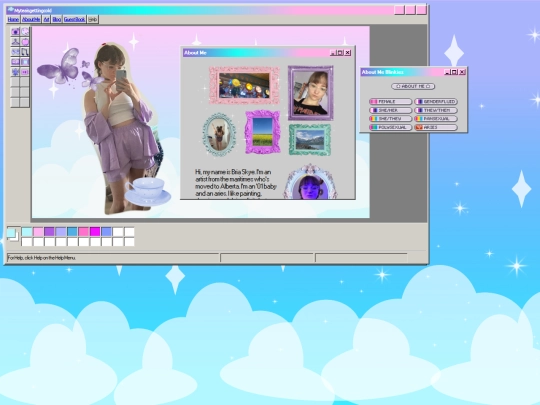Select the ribbon bow tool icon
This screenshot has height=405, width=540.
15,52
